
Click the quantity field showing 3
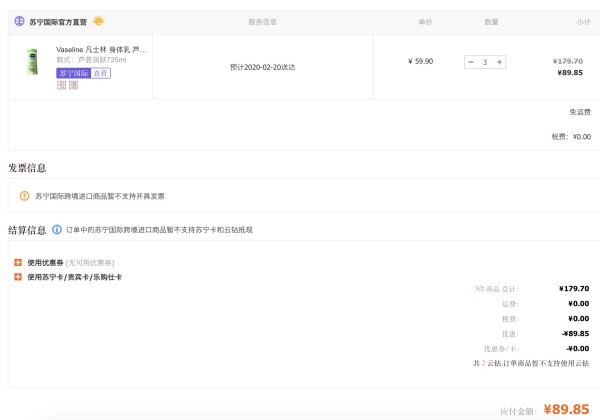pos(485,62)
